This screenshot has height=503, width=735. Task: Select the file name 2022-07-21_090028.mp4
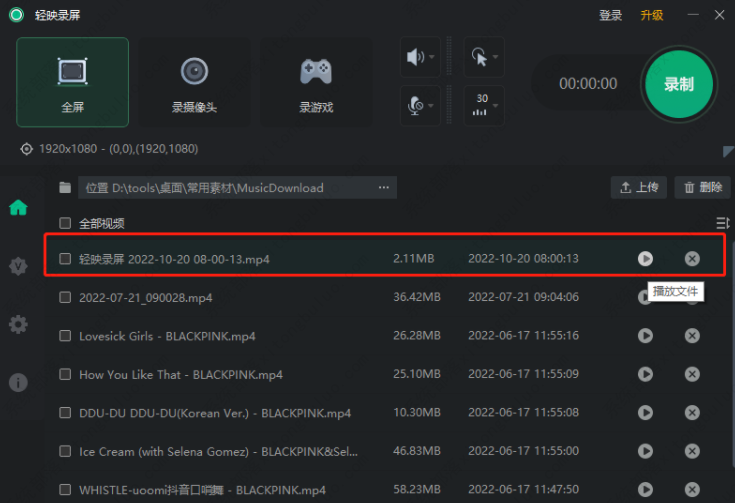coord(146,298)
